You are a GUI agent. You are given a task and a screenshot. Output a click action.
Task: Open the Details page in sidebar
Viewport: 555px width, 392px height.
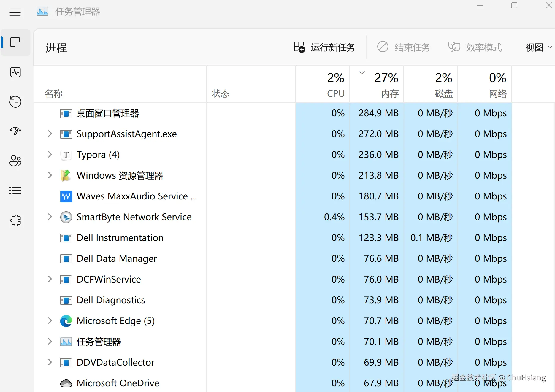(15, 190)
